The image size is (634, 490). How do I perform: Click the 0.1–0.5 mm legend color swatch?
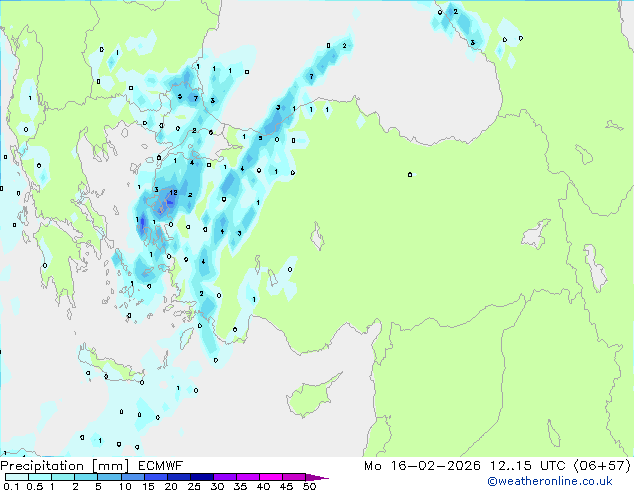click(x=17, y=477)
